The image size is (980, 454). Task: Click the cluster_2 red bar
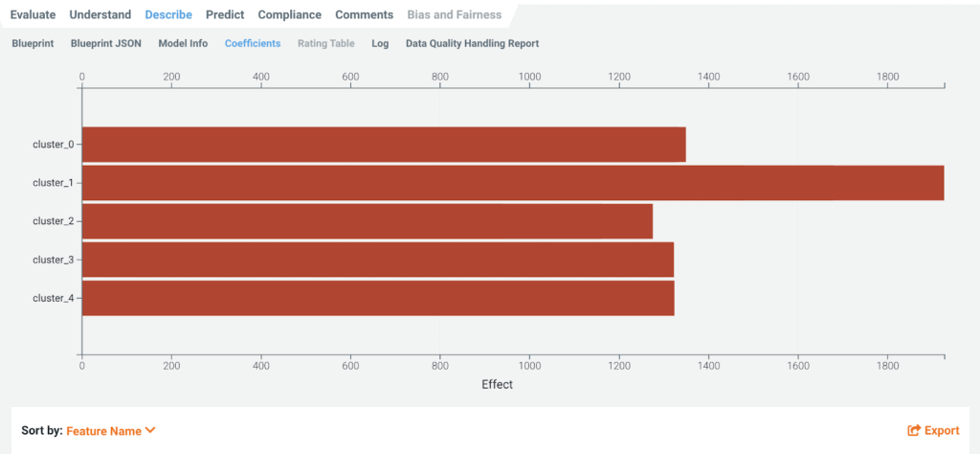[367, 221]
